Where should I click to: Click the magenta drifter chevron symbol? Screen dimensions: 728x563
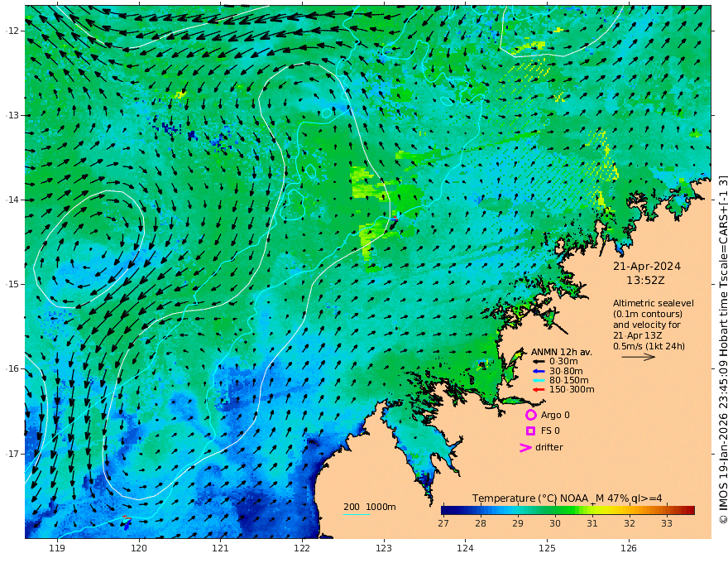(525, 448)
